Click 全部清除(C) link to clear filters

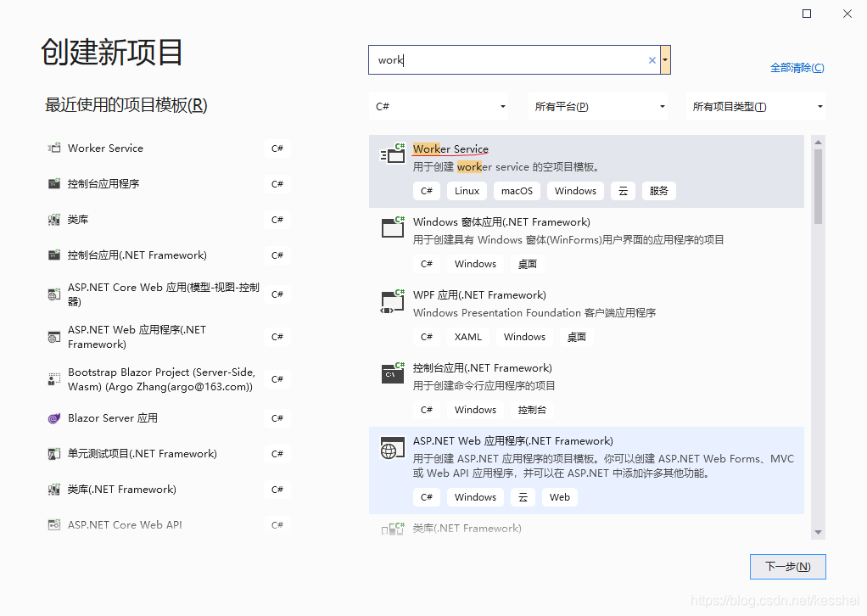point(797,68)
